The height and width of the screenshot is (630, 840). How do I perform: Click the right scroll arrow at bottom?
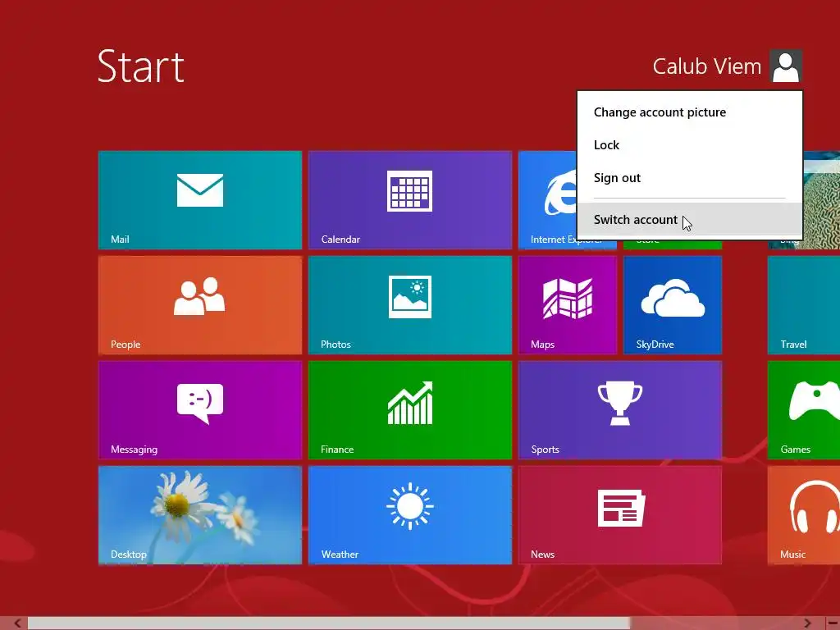(808, 623)
